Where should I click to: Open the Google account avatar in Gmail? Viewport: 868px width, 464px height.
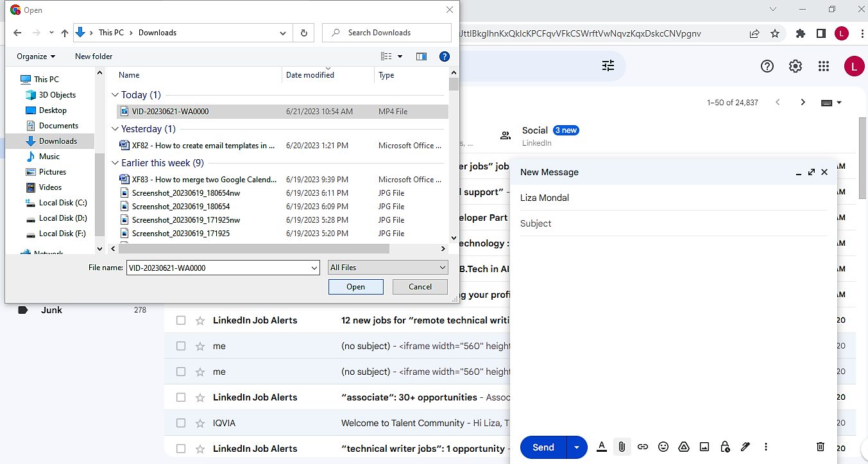854,66
